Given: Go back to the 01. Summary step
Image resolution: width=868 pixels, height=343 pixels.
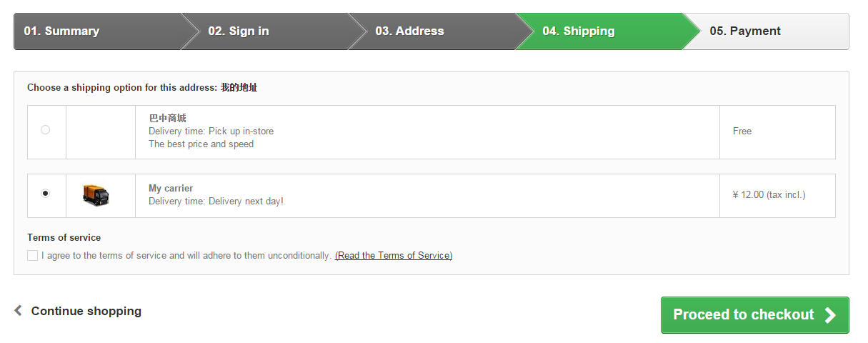Looking at the screenshot, I should [61, 31].
